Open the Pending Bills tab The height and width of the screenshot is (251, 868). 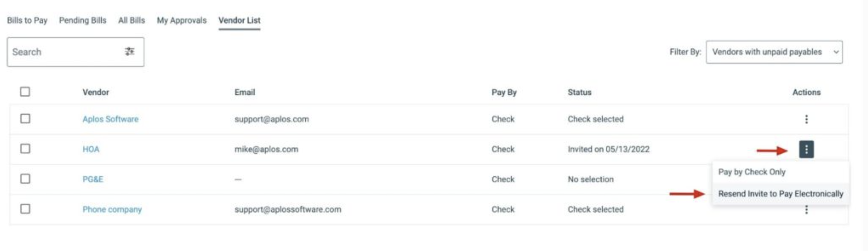click(82, 20)
